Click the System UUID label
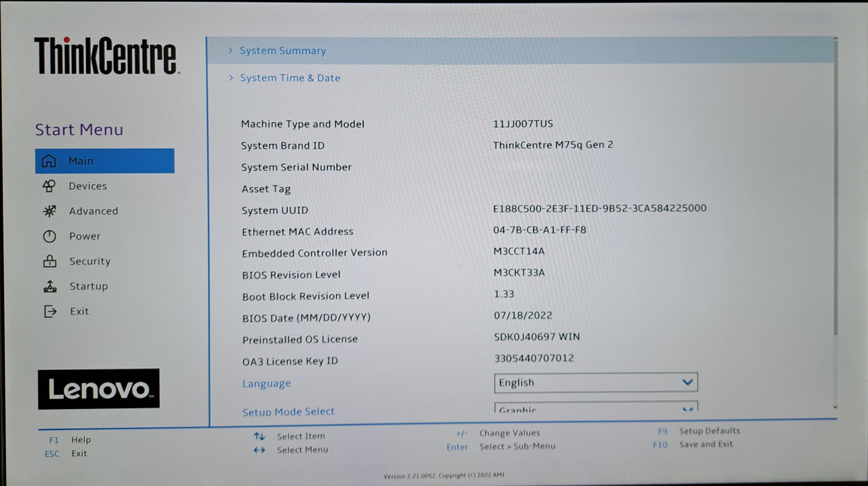Viewport: 868px width, 486px height. tap(274, 210)
